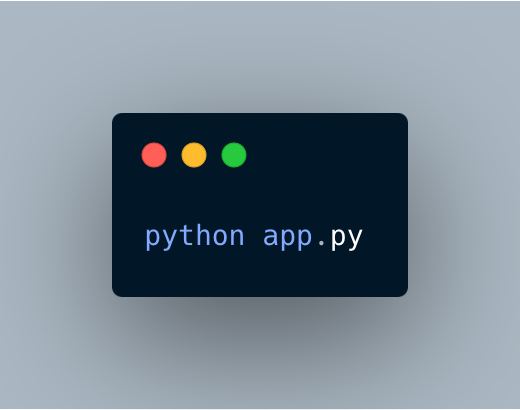Click the letter "a" in app

point(271,237)
